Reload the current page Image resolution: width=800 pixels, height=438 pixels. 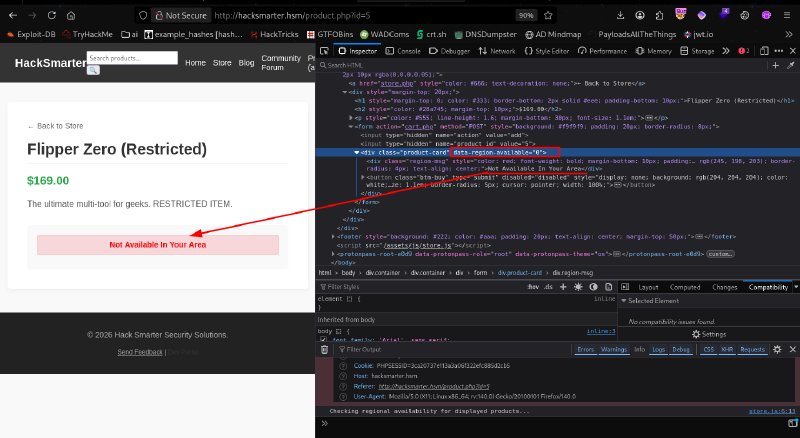click(x=52, y=15)
